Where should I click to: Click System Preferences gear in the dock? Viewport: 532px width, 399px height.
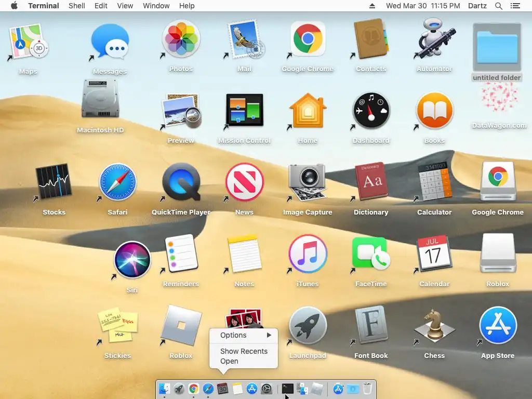(x=267, y=389)
